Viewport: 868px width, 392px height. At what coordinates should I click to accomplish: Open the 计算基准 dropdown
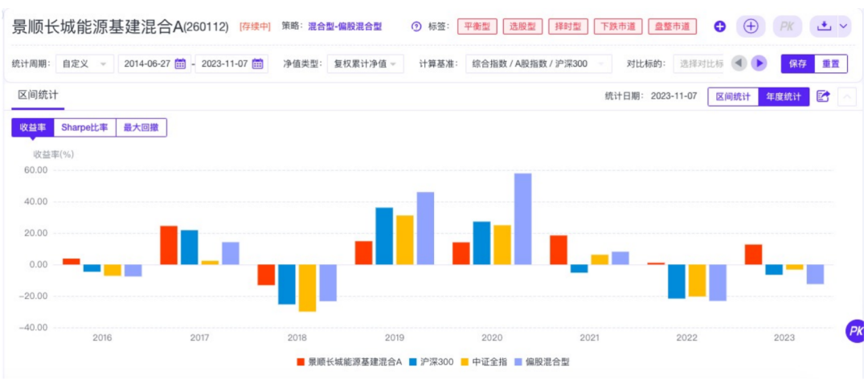pyautogui.click(x=538, y=63)
